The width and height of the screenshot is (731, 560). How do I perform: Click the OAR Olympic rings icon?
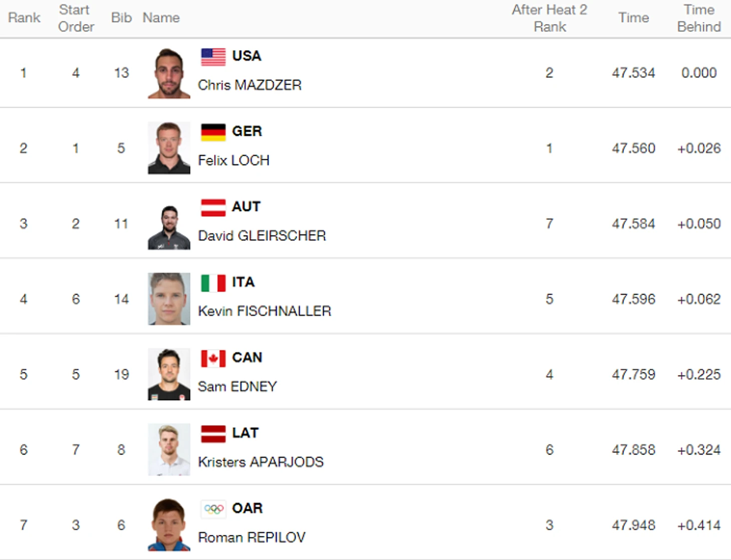213,509
